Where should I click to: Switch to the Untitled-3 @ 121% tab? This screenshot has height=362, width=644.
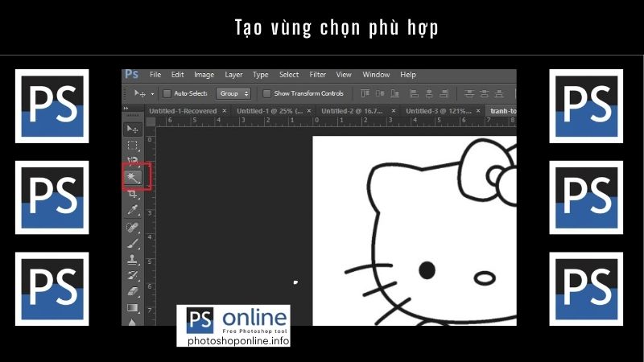click(438, 111)
